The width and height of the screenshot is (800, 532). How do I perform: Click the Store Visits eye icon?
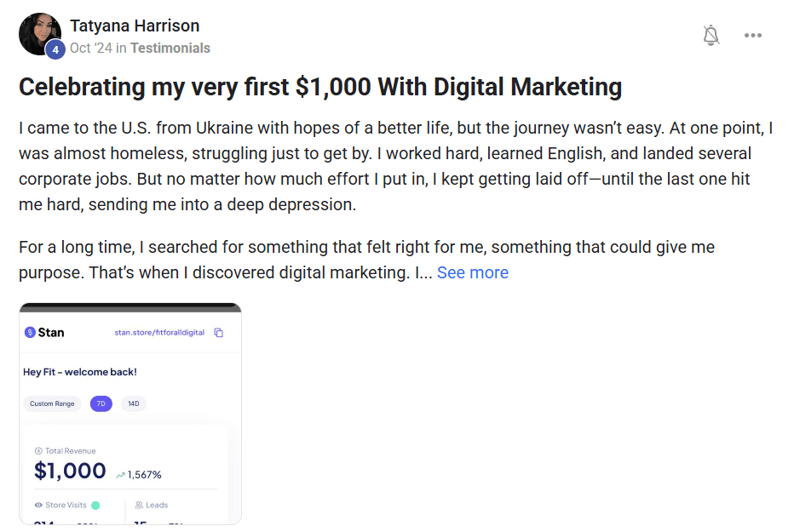[x=38, y=505]
